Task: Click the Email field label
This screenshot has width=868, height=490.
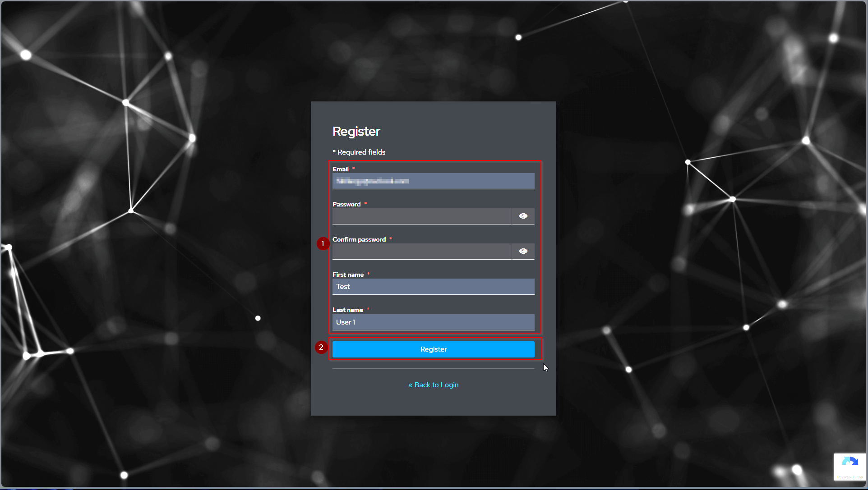Action: point(341,169)
